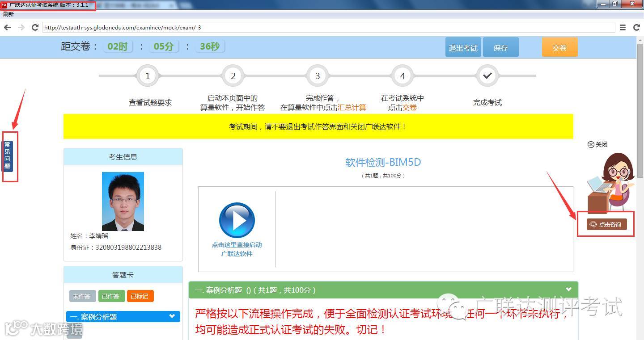Click step 3 circle in progress bar

tap(318, 76)
